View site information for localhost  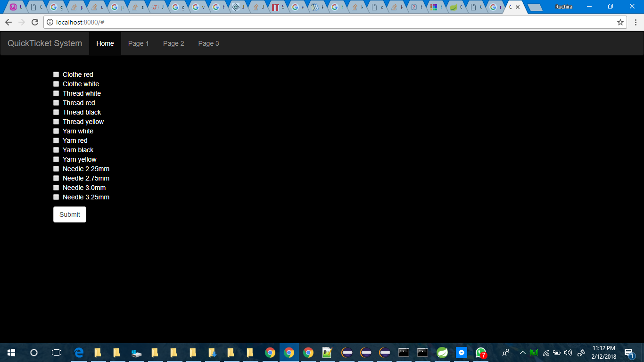[50, 22]
